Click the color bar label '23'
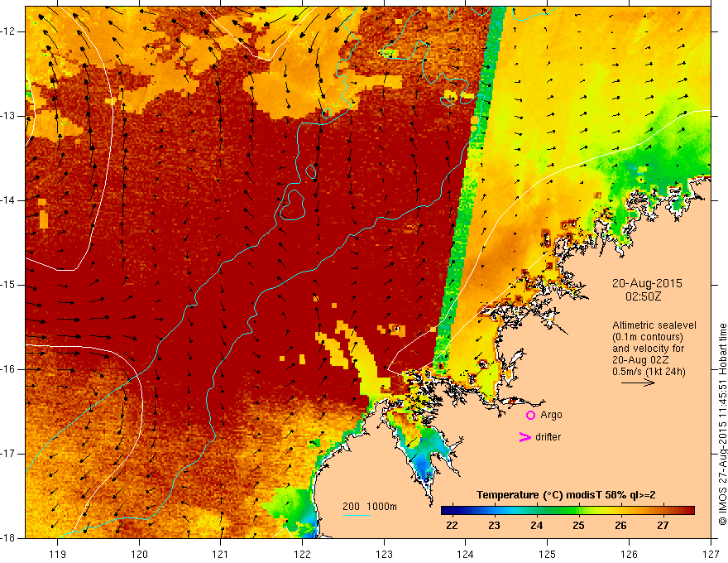728x563 pixels. pyautogui.click(x=494, y=526)
